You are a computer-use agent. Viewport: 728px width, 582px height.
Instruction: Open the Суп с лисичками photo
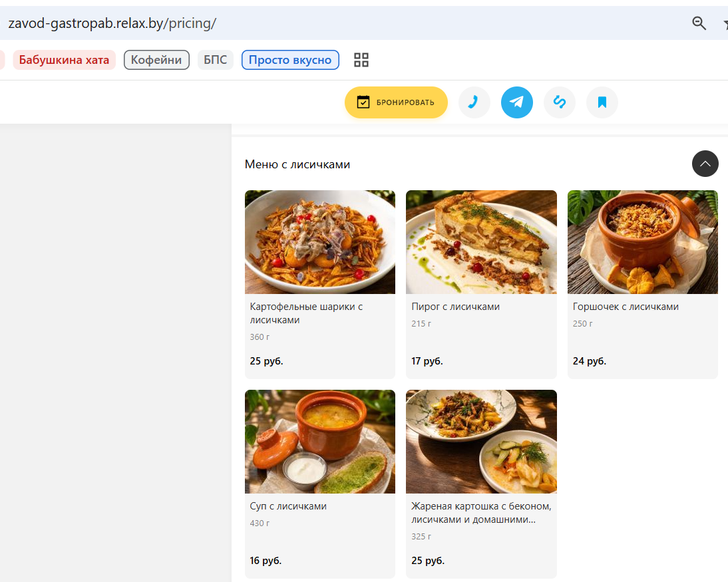(x=320, y=442)
